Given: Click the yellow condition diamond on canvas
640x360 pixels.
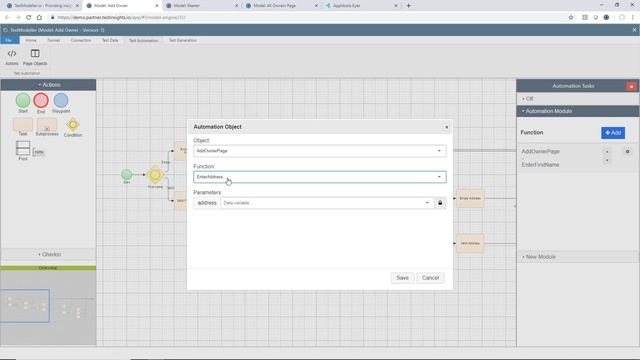Looking at the screenshot, I should coord(155,175).
